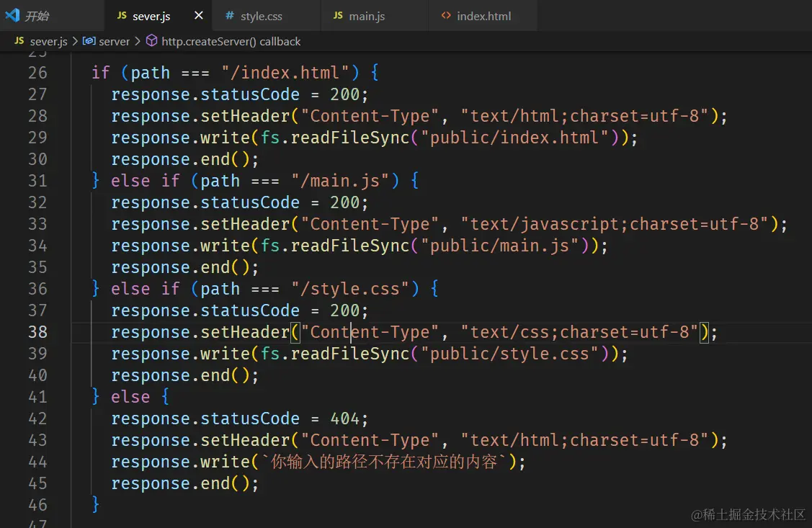Click "public/main.js" string on line 34
This screenshot has width=812, height=528.
tap(499, 246)
